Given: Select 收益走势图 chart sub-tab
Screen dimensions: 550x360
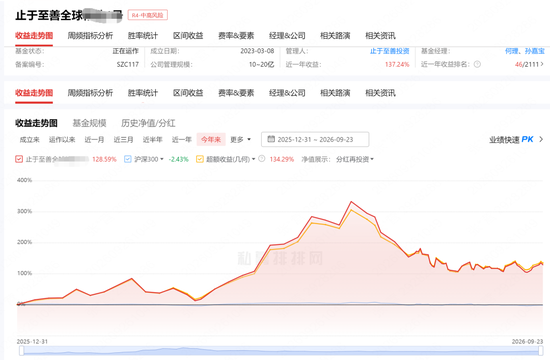Looking at the screenshot, I should click(36, 123).
